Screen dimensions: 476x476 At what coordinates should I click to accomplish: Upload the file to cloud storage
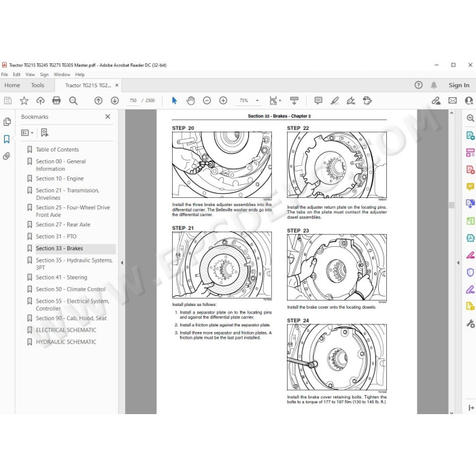tap(40, 101)
